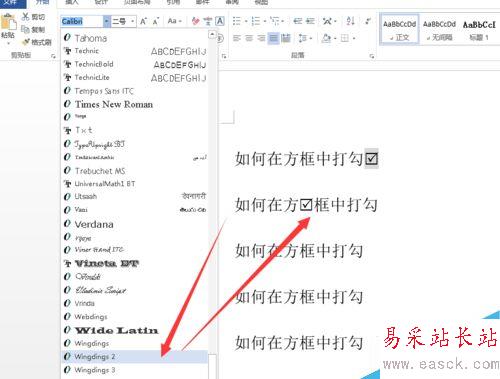
Task: Expand the multilevel list arrow
Action: coord(283,21)
